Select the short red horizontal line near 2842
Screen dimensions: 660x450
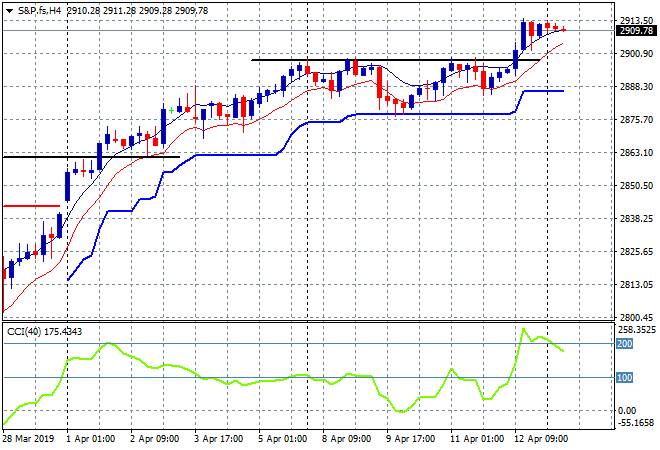[x=32, y=206]
